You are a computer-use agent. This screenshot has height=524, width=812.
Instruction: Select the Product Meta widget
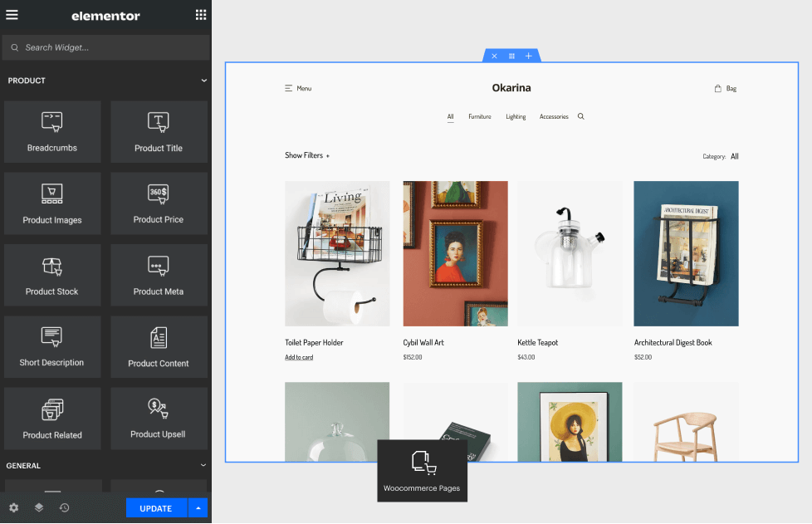159,274
